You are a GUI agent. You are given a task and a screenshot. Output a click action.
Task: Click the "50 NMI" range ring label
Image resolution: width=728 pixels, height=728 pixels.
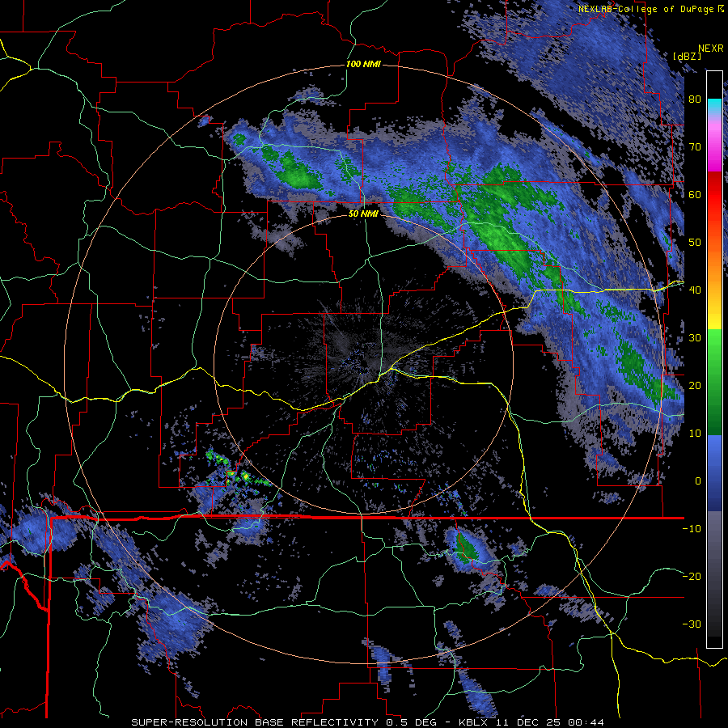pyautogui.click(x=363, y=214)
